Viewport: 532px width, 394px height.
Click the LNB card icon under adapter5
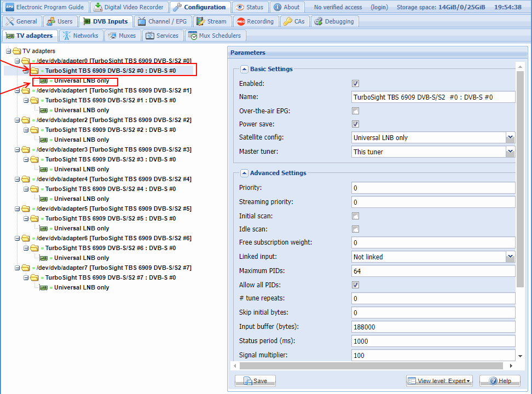(x=43, y=228)
